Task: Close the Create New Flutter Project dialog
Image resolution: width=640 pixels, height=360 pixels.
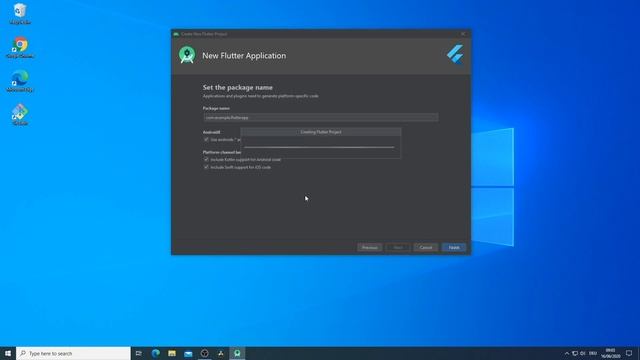Action: click(463, 34)
